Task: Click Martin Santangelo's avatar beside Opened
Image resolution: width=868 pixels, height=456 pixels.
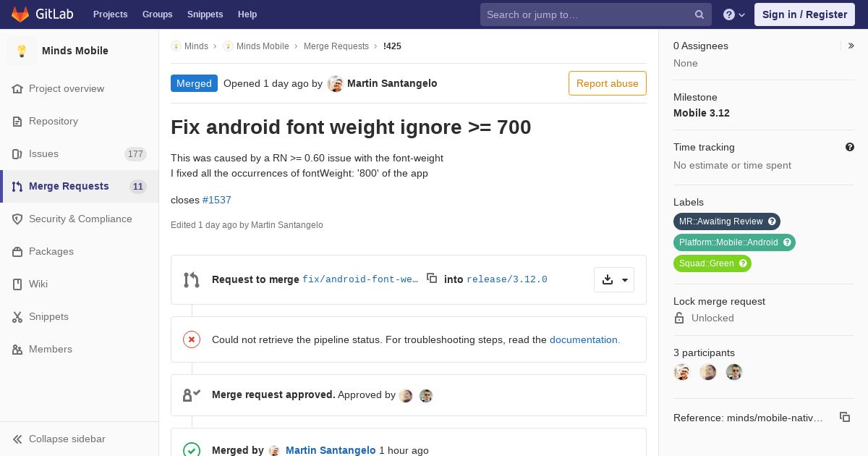Action: [x=335, y=83]
